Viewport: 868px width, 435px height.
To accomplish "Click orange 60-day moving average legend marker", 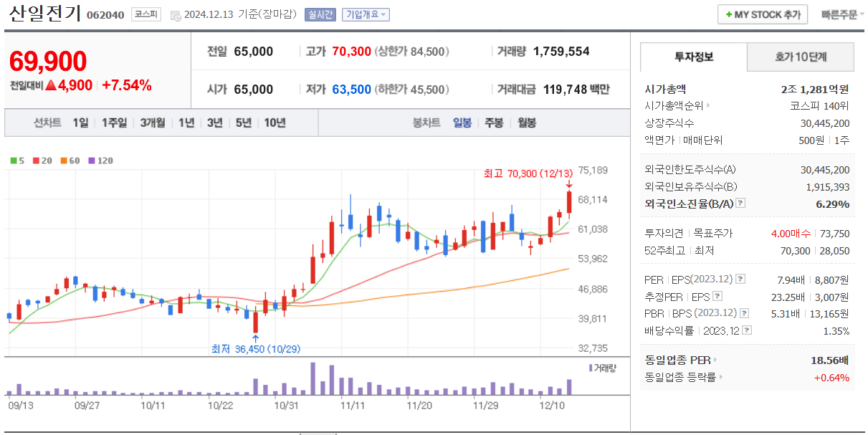I will point(63,161).
